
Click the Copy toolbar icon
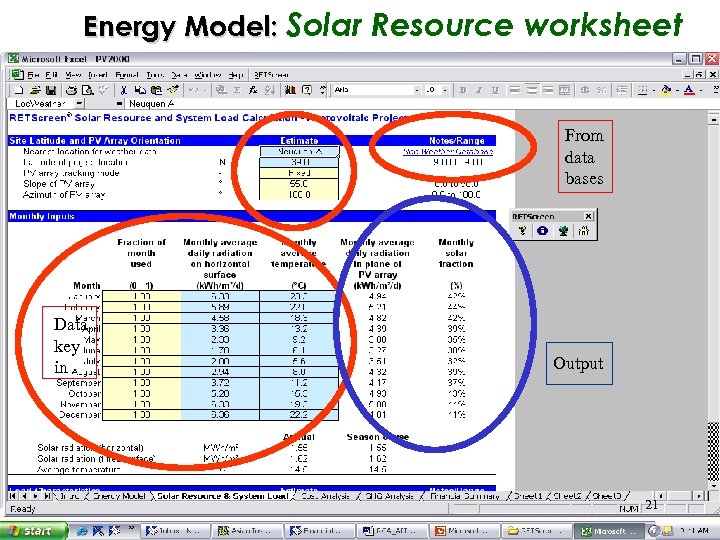140,90
